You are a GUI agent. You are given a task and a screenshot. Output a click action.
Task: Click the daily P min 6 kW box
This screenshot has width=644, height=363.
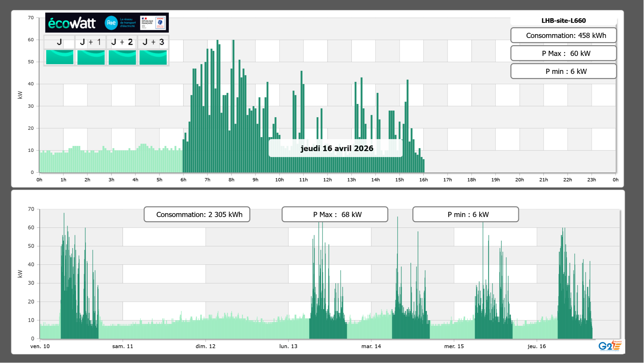563,71
